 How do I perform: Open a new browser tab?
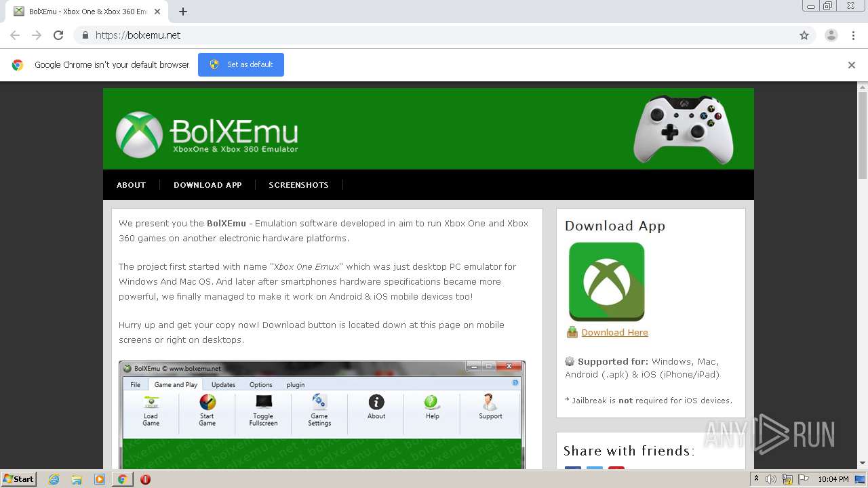click(183, 12)
